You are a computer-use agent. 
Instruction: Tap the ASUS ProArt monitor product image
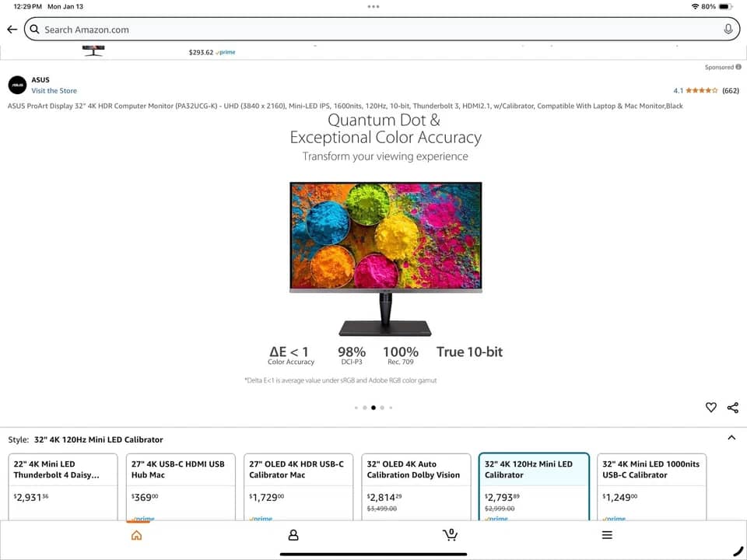click(385, 258)
